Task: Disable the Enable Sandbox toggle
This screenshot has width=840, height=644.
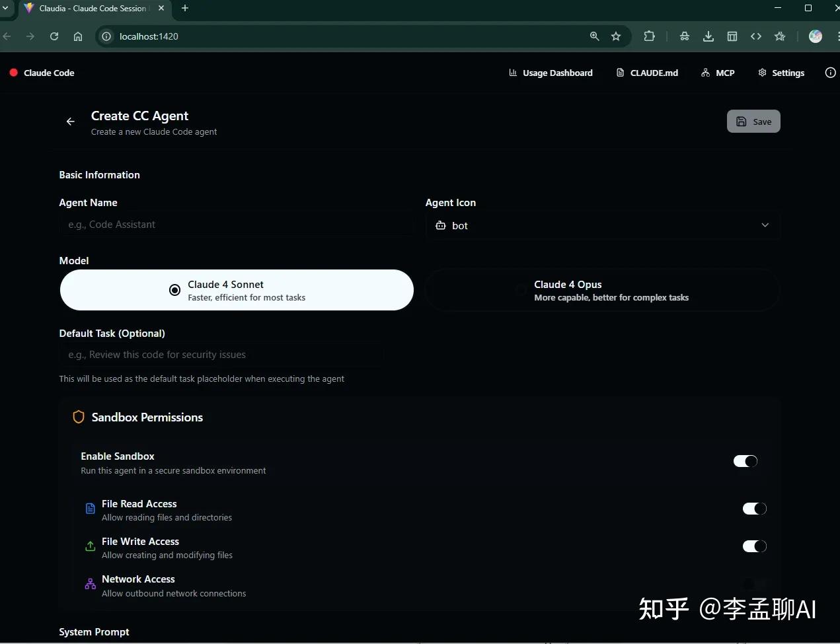Action: point(745,461)
